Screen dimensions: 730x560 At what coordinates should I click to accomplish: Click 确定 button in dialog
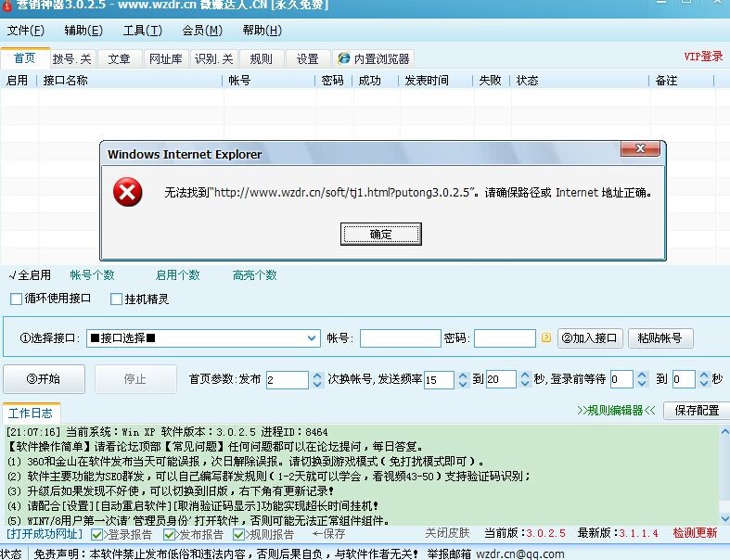381,235
